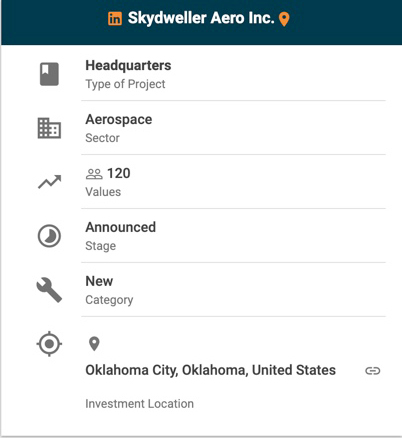Click the Skydweller Aero Inc. title

(201, 18)
